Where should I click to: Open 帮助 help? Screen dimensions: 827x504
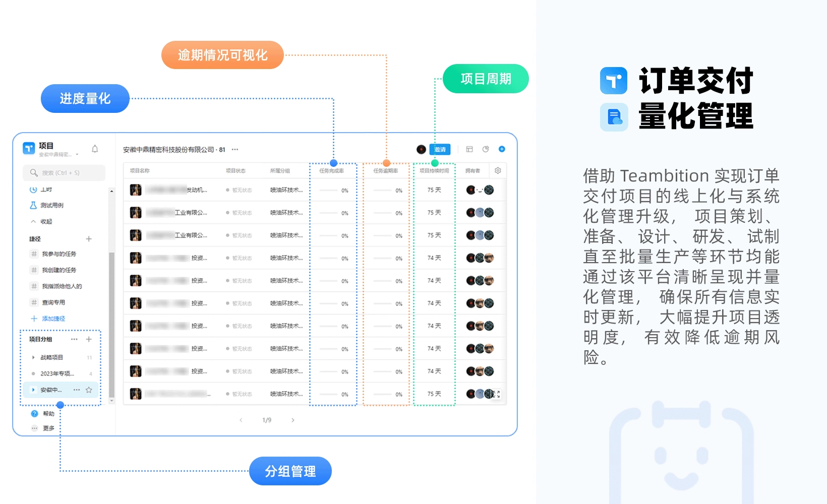(x=42, y=414)
